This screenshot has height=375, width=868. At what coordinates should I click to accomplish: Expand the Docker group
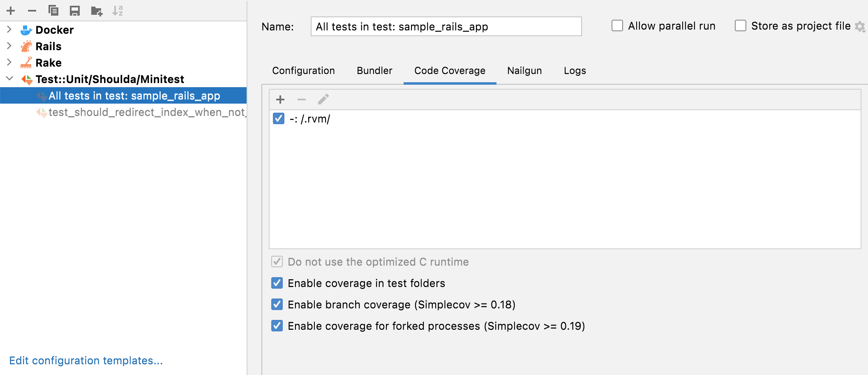tap(9, 30)
